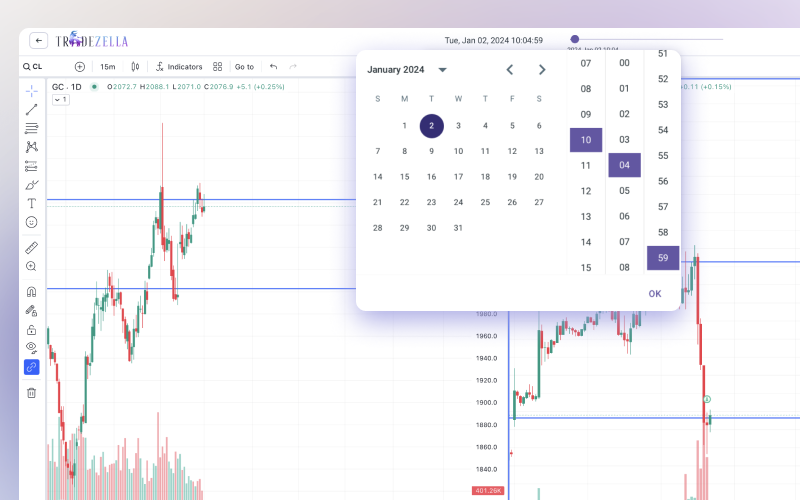The width and height of the screenshot is (800, 500).
Task: Expand the January 2024 month dropdown
Action: point(443,70)
